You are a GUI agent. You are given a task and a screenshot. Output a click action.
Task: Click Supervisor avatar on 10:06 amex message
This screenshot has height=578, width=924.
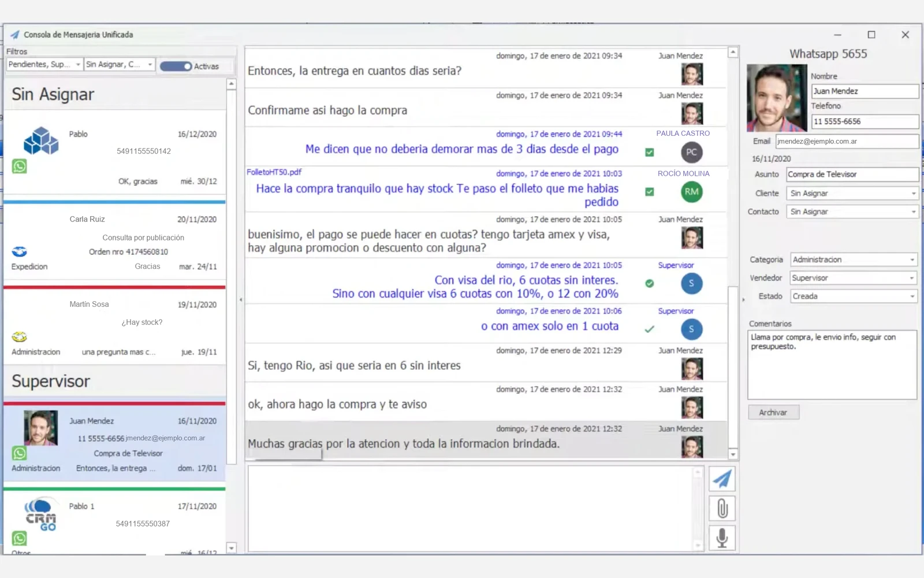691,329
